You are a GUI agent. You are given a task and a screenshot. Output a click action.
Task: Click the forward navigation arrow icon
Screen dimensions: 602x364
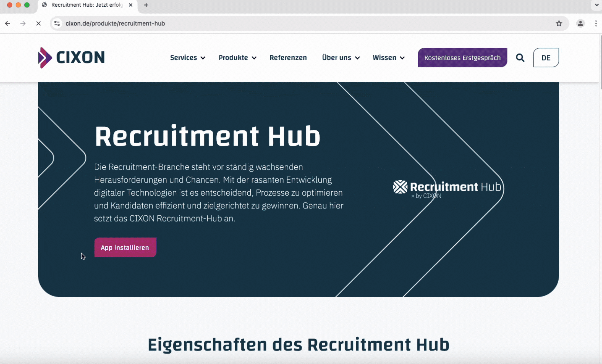(23, 23)
